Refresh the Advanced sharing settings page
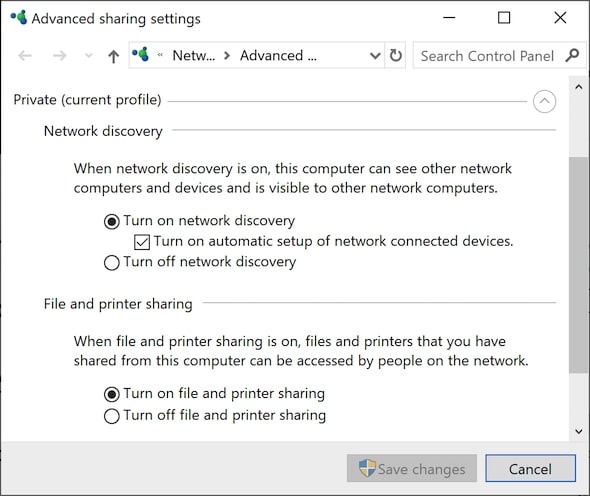 (395, 55)
